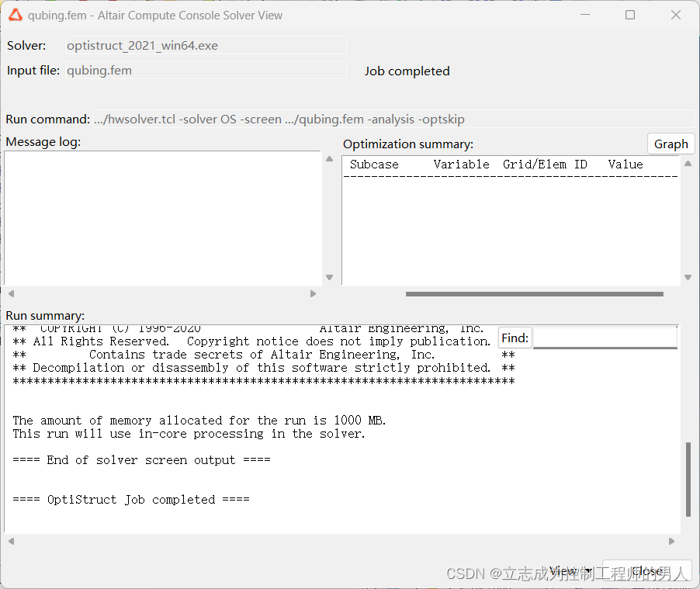Click the Variable column header
The height and width of the screenshot is (589, 700).
(461, 165)
